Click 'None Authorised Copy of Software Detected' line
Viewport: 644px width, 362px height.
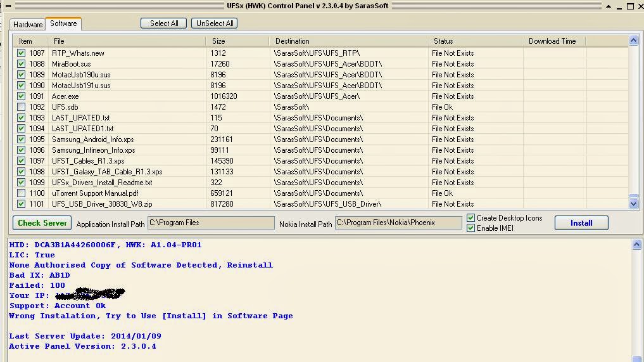click(x=141, y=265)
